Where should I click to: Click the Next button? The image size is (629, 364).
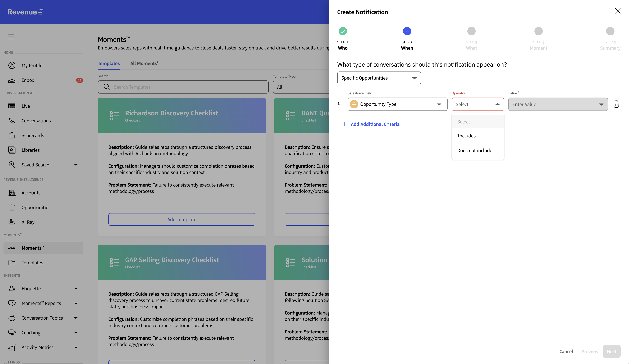(x=611, y=352)
